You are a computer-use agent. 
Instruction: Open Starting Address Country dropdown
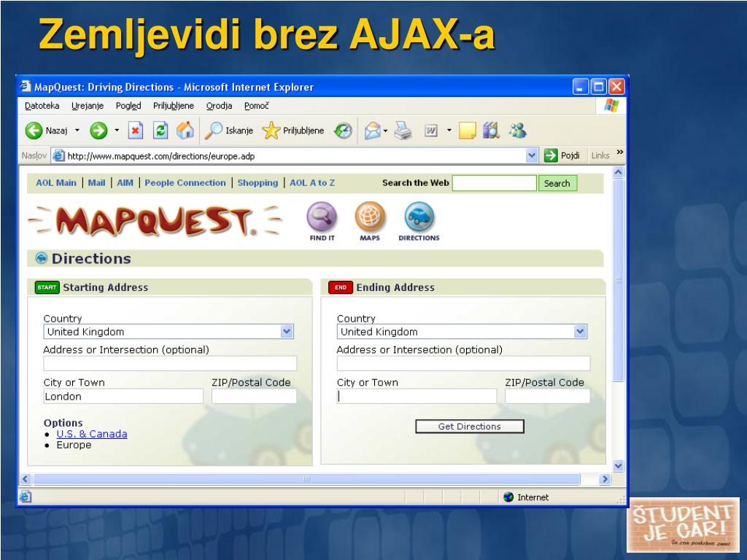point(286,332)
